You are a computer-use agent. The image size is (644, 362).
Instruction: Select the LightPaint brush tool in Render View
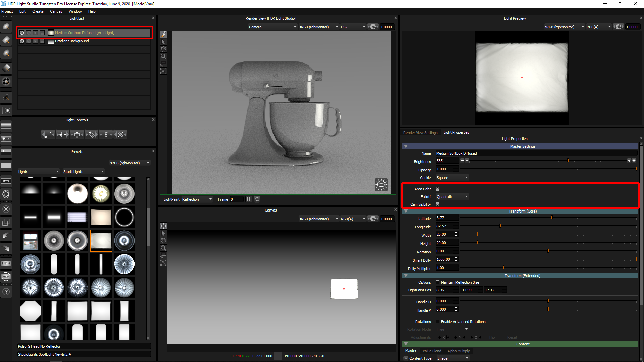pyautogui.click(x=163, y=34)
